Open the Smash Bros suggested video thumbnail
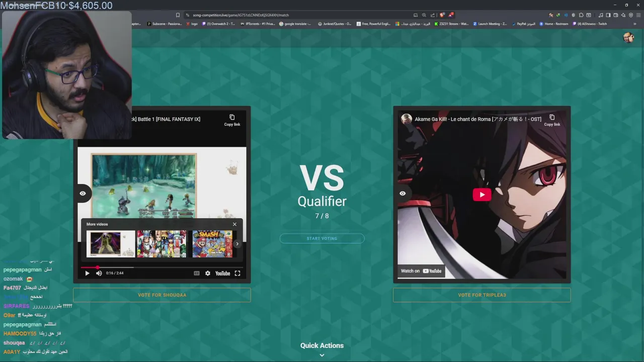The image size is (644, 362). pos(212,244)
